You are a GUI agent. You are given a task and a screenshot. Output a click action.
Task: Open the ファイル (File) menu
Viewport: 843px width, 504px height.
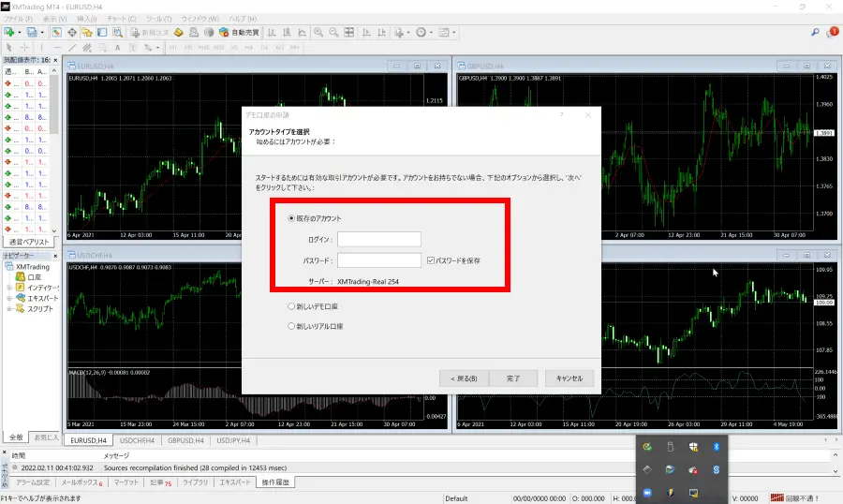click(19, 19)
